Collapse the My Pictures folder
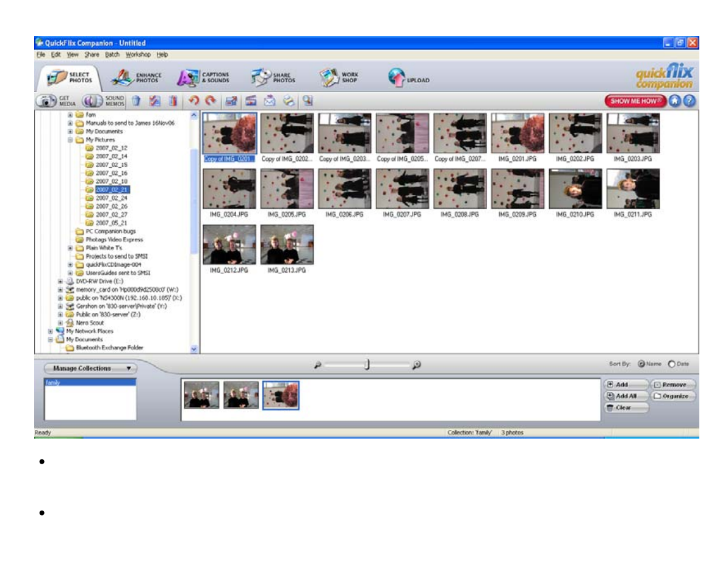This screenshot has width=728, height=582. [x=70, y=140]
